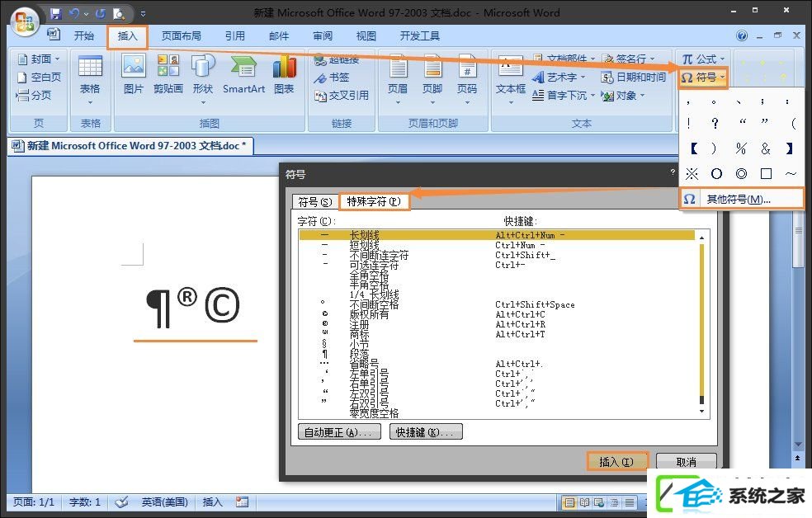Open the 插入 ribbon tab
This screenshot has height=518, width=812.
pos(127,36)
